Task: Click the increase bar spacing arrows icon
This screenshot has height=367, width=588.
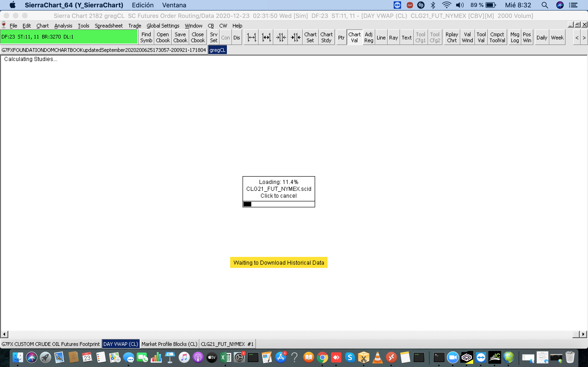Action: pos(251,37)
